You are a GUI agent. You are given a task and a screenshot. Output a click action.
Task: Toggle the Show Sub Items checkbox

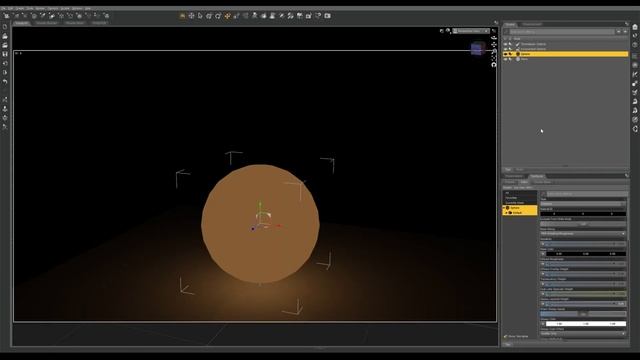[505, 336]
